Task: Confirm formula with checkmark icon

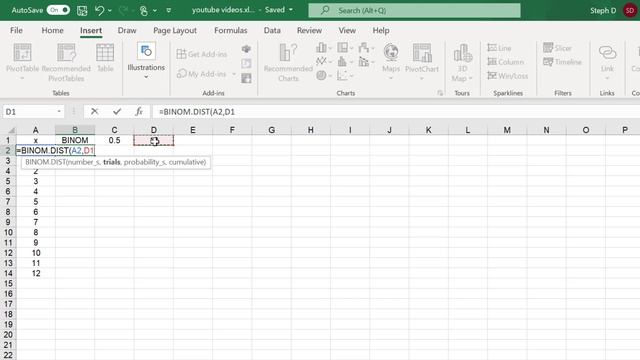Action: pos(117,111)
